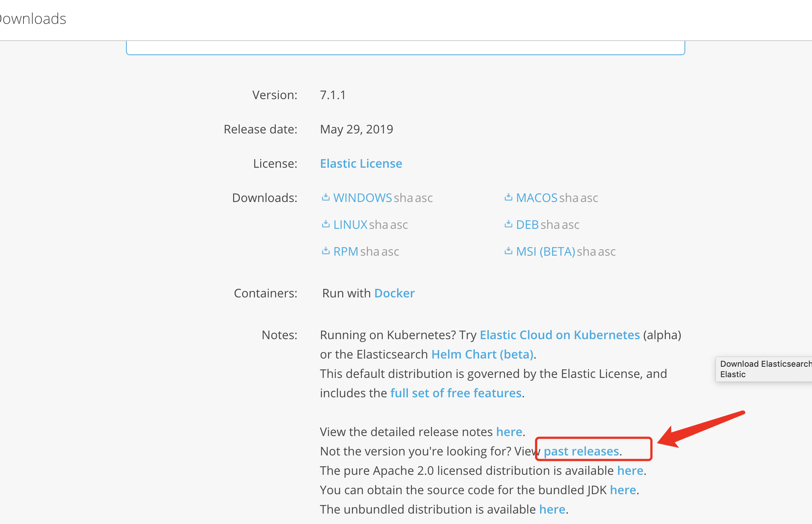Viewport: 812px width, 524px height.
Task: Open the sha link next to DEB
Action: (550, 225)
